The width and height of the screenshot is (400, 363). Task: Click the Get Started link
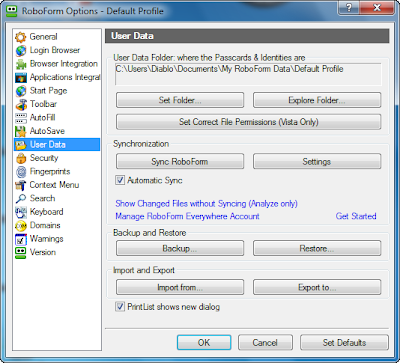tap(356, 216)
